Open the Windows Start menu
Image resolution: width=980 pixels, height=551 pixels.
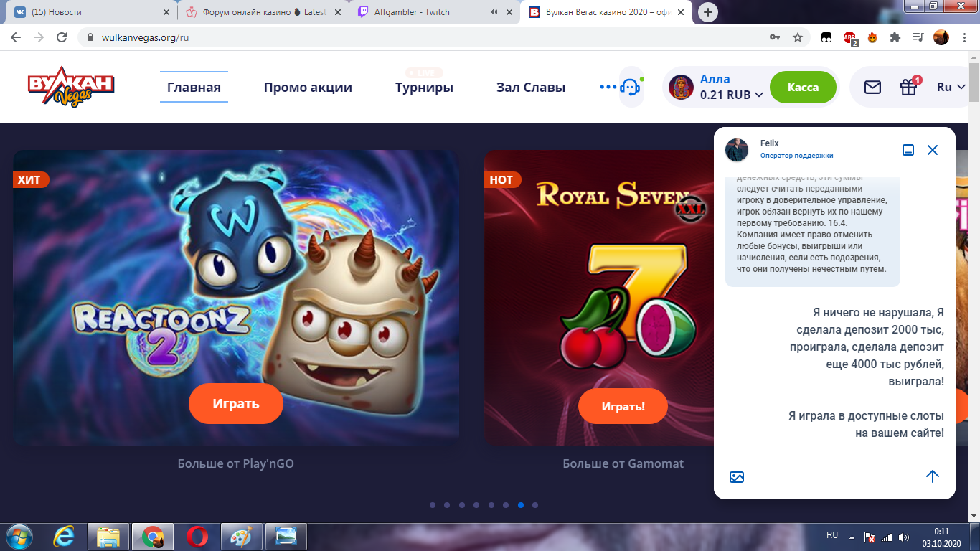[x=19, y=537]
